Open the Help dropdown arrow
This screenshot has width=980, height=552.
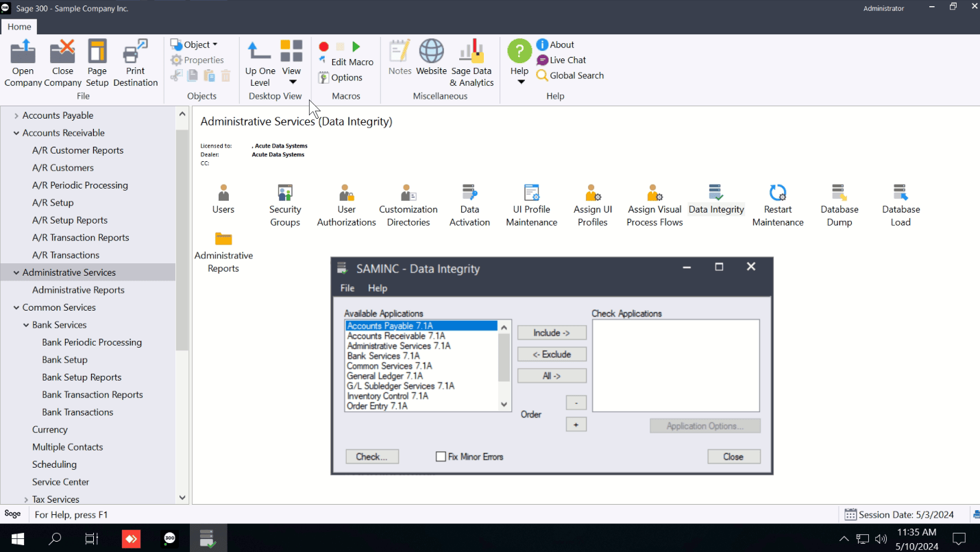click(520, 82)
